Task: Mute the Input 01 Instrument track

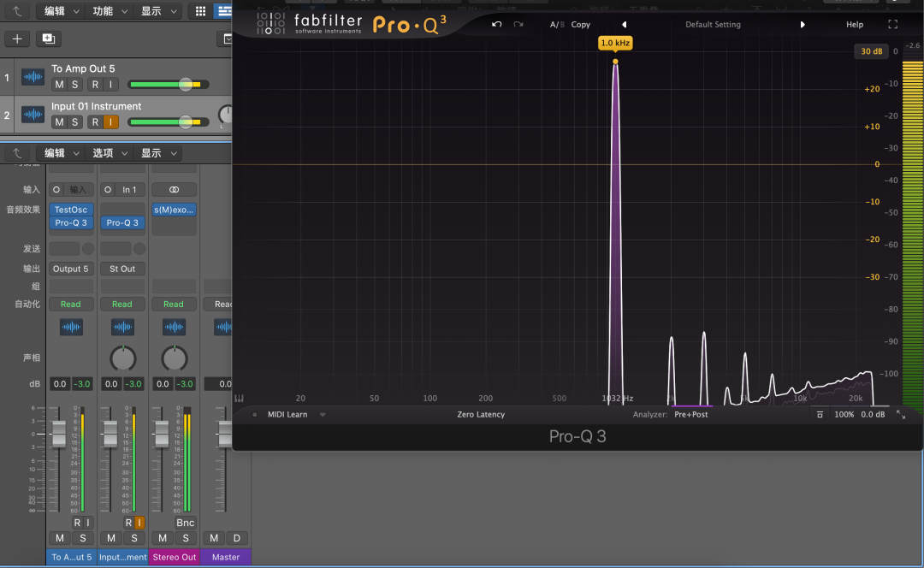Action: coord(59,122)
